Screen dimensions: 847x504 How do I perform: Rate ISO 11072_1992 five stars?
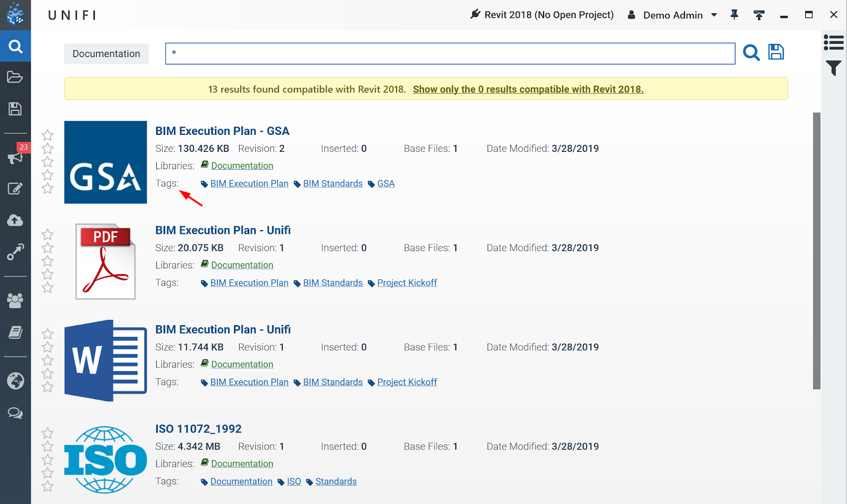[48, 486]
